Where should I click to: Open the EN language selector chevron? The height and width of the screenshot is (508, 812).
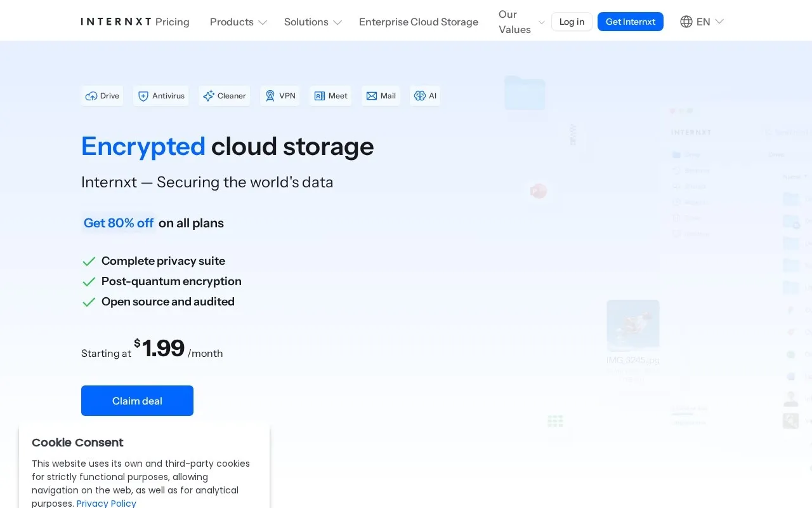pos(719,22)
